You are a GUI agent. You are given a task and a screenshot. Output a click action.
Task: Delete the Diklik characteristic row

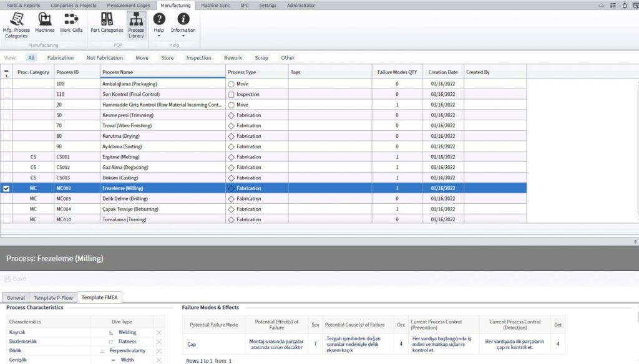[159, 351]
